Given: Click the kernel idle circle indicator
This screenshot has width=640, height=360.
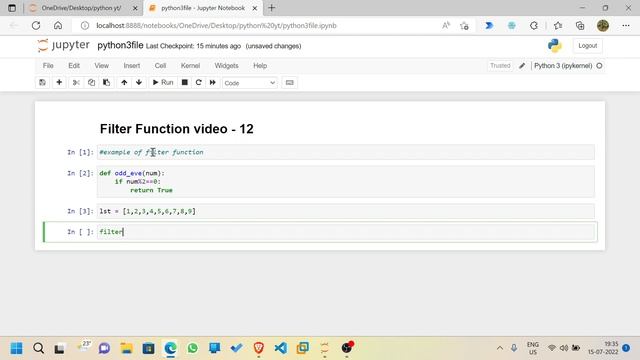Looking at the screenshot, I should [599, 66].
